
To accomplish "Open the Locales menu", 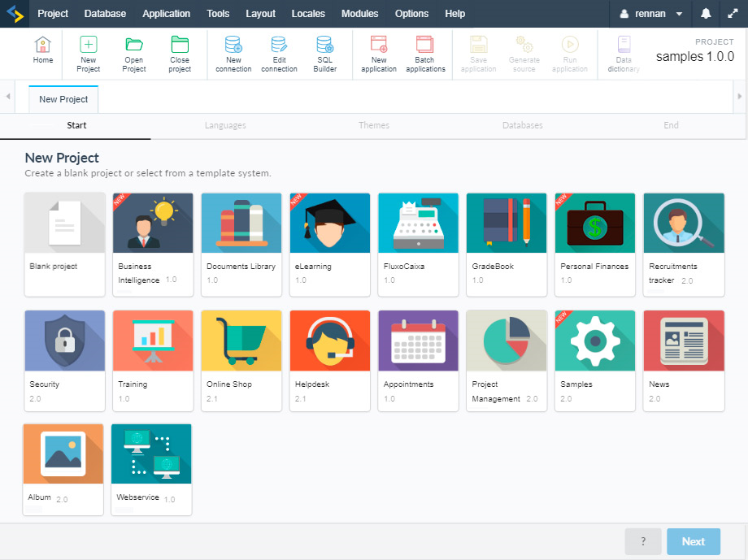I will 308,14.
